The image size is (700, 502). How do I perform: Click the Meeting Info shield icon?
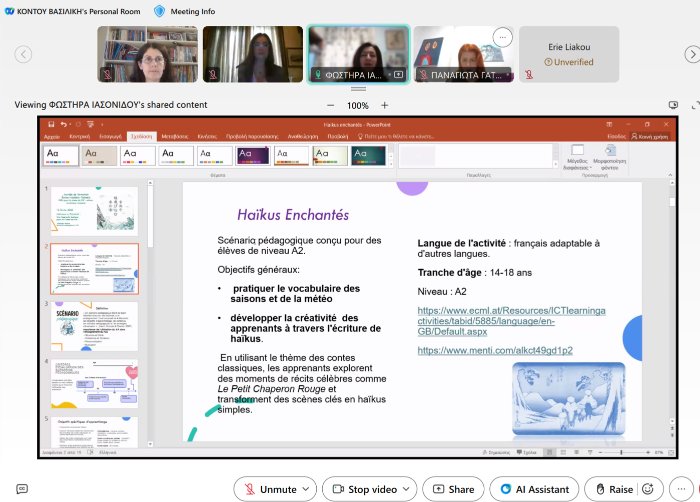pos(159,11)
